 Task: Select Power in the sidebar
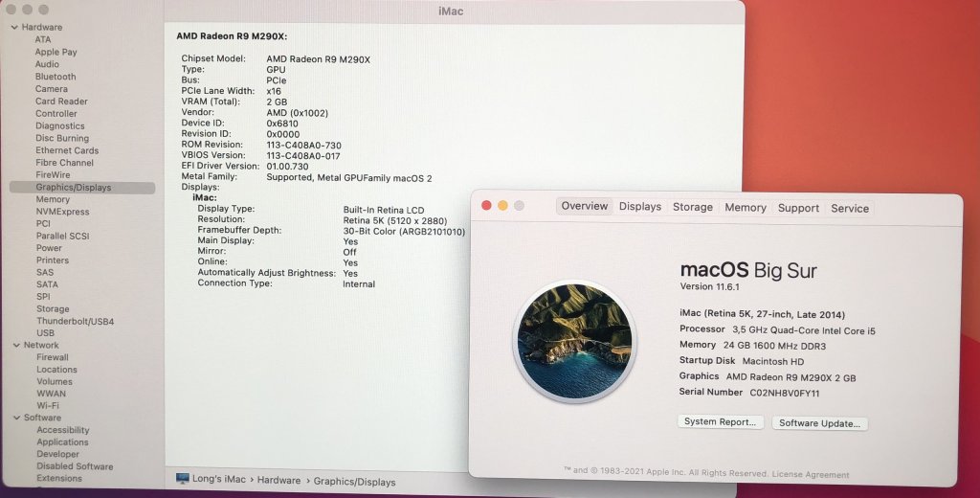(x=49, y=248)
